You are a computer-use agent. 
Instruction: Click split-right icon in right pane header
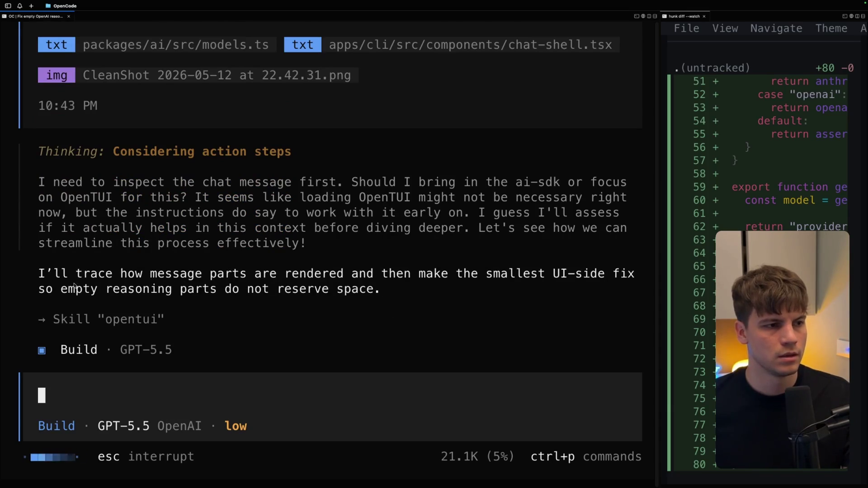click(857, 16)
